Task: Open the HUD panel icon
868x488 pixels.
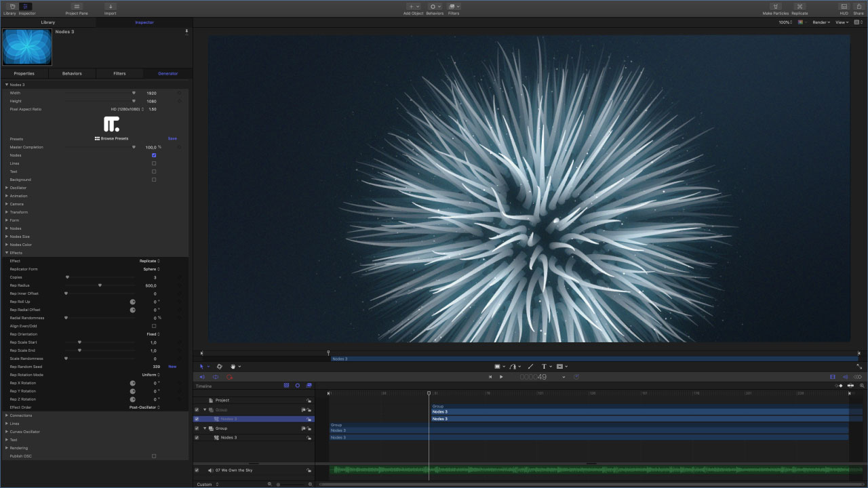Action: [844, 7]
